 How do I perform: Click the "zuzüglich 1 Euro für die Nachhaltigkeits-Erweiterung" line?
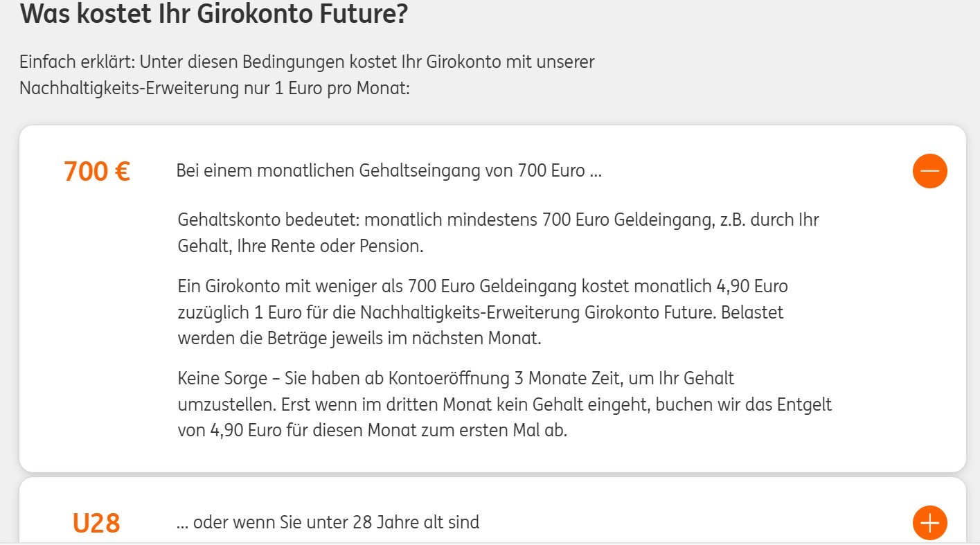click(x=481, y=312)
